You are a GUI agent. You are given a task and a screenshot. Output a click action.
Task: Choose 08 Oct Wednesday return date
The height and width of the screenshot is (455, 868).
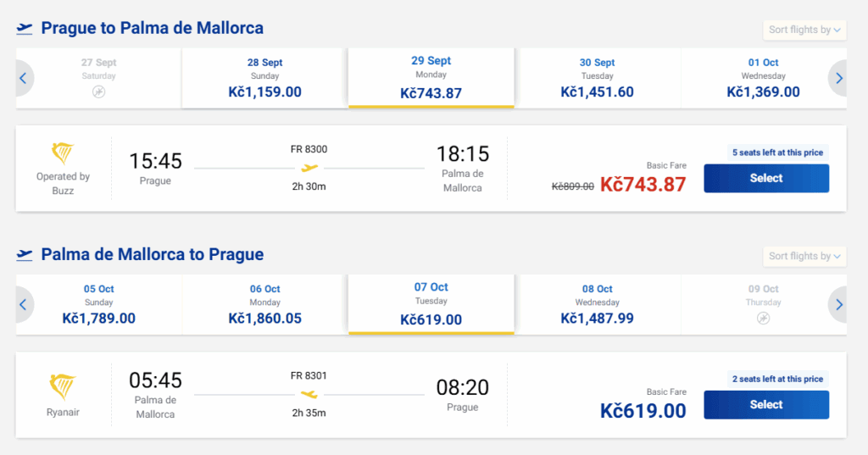click(x=597, y=304)
